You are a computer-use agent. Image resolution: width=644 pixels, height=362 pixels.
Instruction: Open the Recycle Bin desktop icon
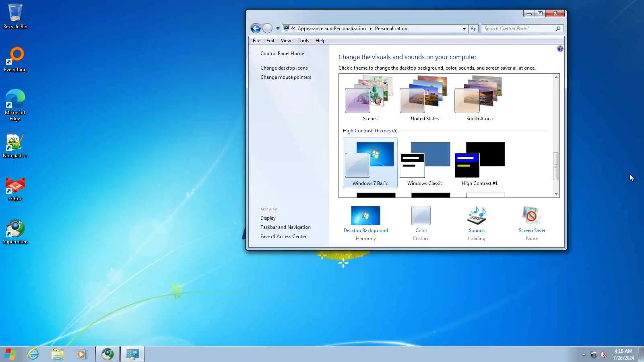[15, 16]
